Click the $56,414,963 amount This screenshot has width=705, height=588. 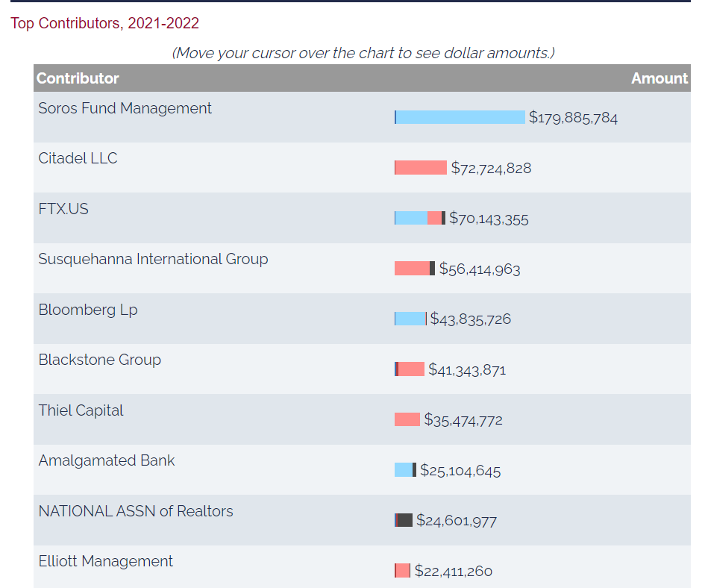coord(480,269)
